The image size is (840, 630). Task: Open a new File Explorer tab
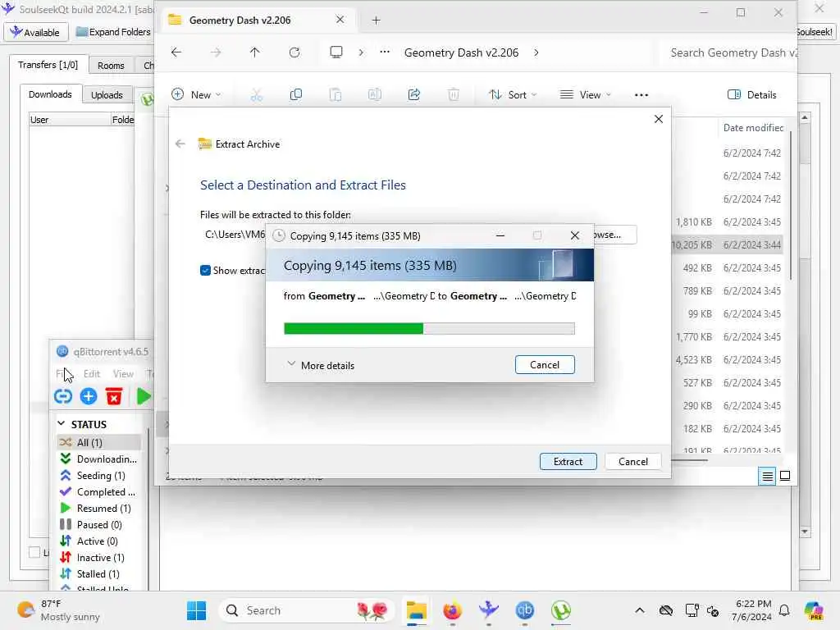(376, 21)
